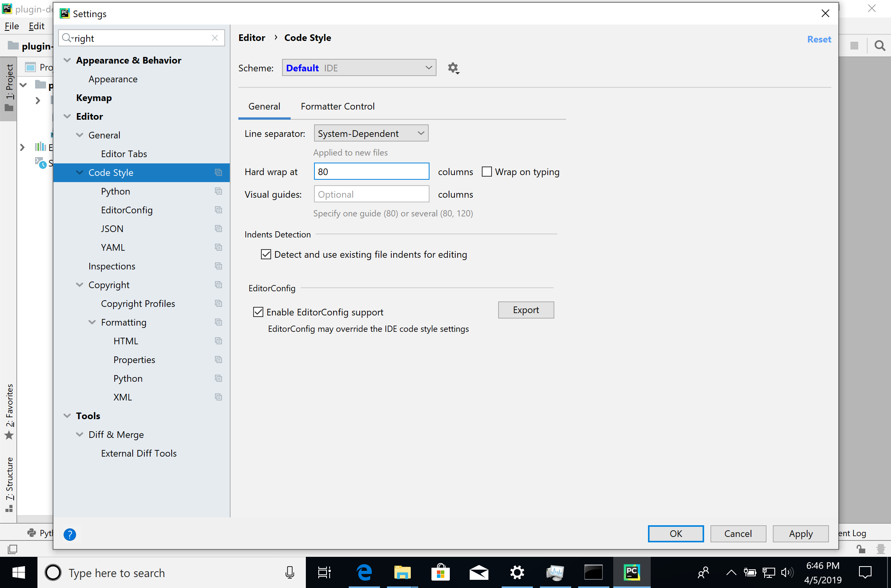Click the search icon in the top-right toolbar
This screenshot has height=588, width=891.
(x=879, y=45)
